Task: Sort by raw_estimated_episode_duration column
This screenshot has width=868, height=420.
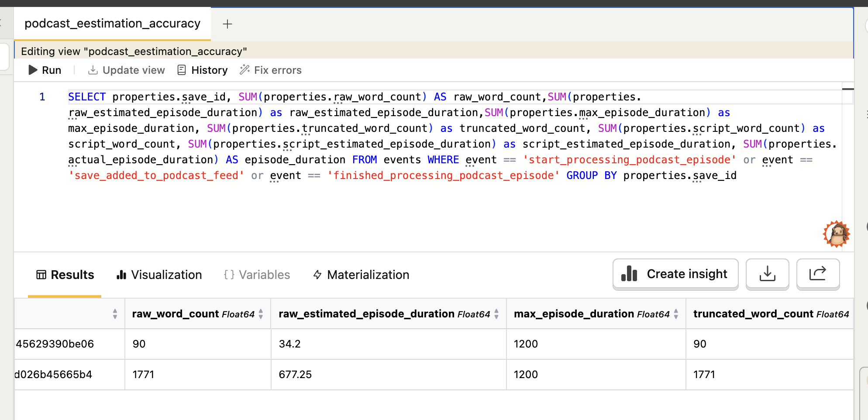Action: pos(496,314)
